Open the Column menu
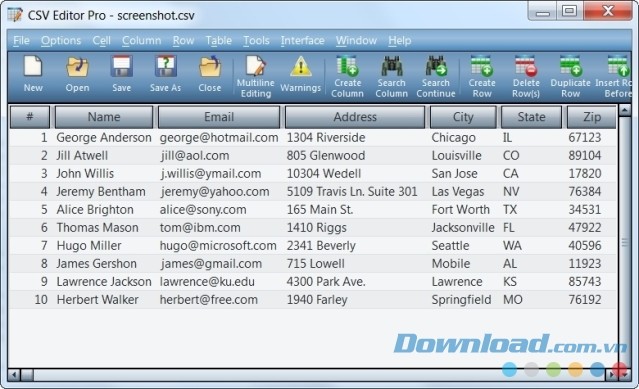 pos(141,40)
